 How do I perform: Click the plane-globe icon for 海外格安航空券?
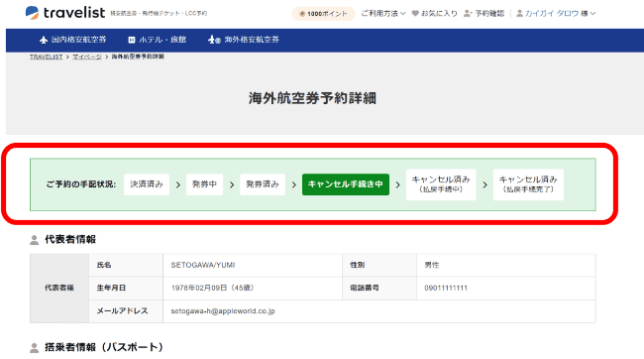(214, 40)
